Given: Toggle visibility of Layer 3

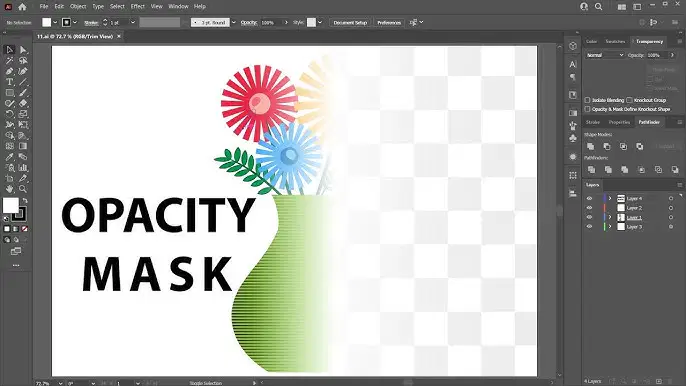Looking at the screenshot, I should 589,227.
